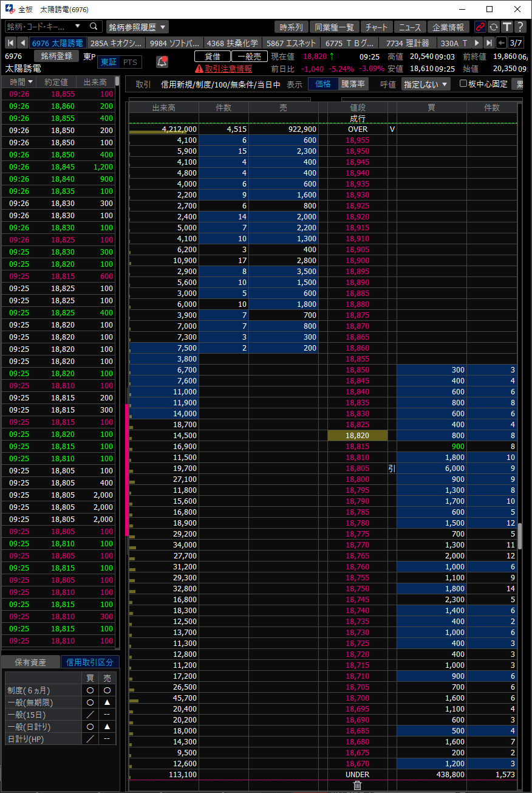Click the search magnifier icon

[94, 27]
